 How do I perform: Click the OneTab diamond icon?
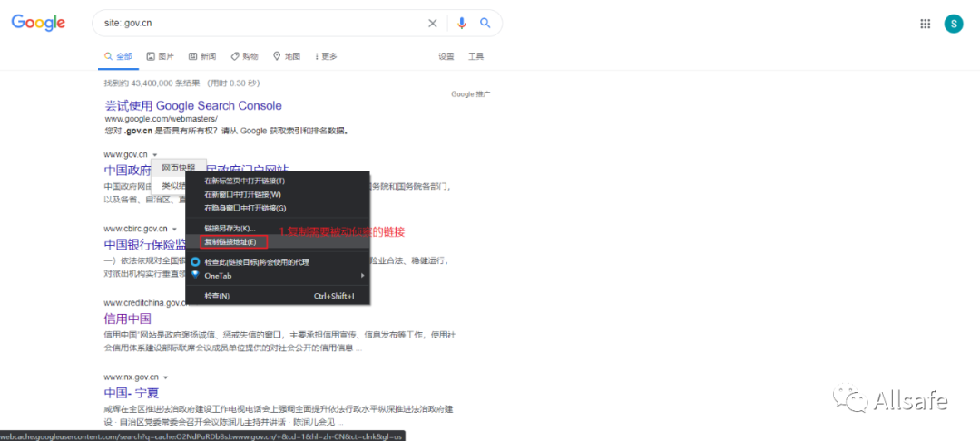(x=195, y=275)
